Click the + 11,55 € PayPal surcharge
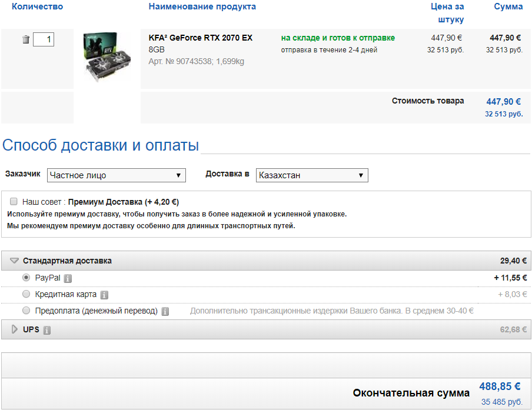 tap(510, 278)
